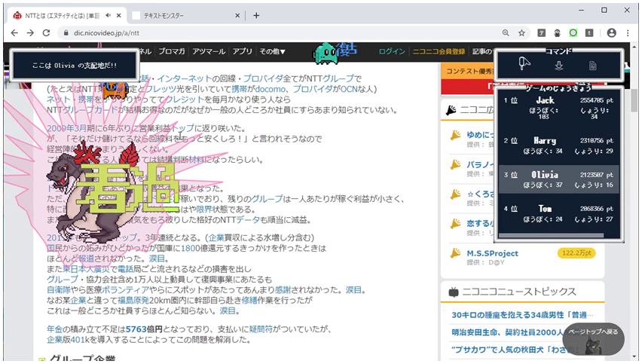Click the megaphone icon beside 恋する entry
Image resolution: width=642 pixels, height=364 pixels.
click(455, 224)
